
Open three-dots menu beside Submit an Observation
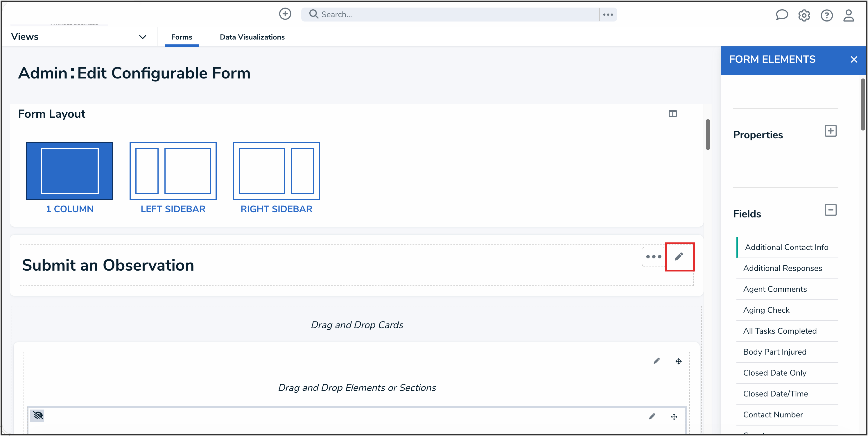653,257
